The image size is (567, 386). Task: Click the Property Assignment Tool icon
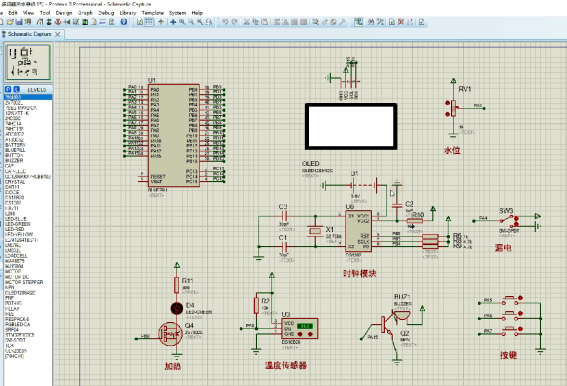pos(380,22)
